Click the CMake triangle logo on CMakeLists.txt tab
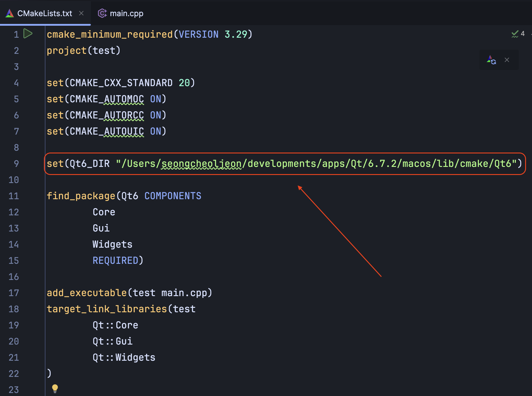The height and width of the screenshot is (396, 532). click(10, 13)
